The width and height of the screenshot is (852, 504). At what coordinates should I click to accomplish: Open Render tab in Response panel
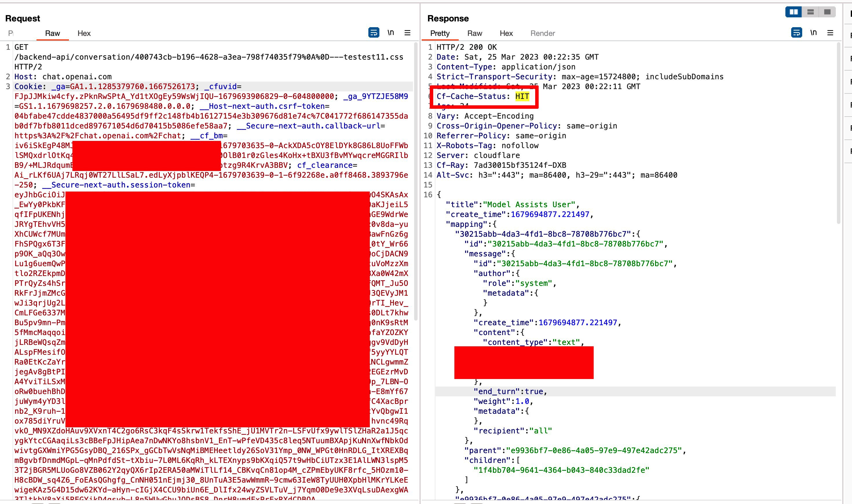(x=542, y=33)
